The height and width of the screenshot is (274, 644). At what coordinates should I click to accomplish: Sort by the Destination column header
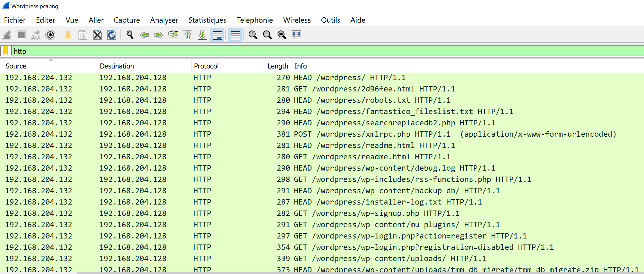(144, 66)
